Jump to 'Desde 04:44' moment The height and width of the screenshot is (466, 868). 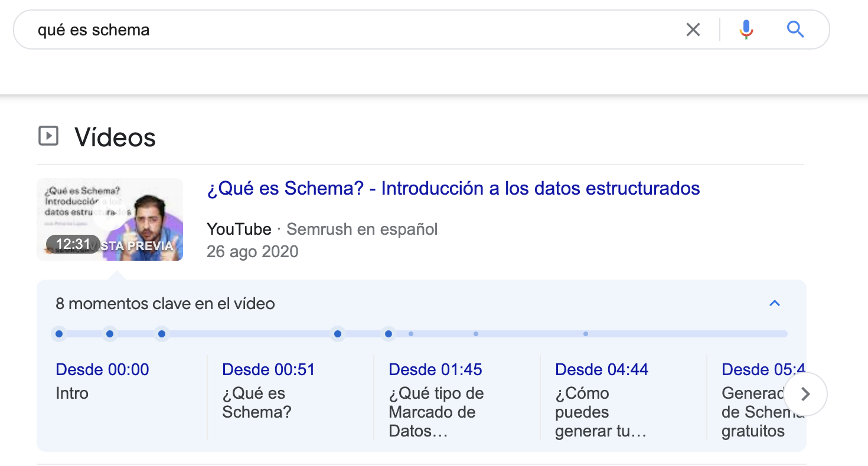[602, 370]
